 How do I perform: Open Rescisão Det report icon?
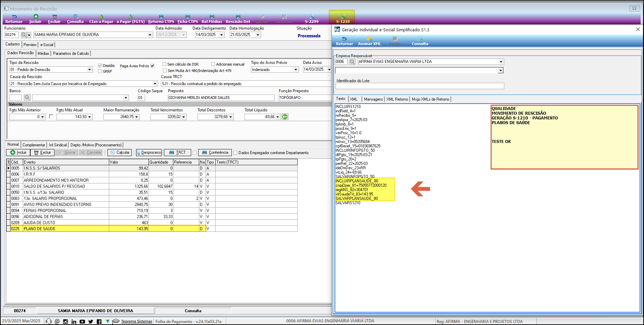pyautogui.click(x=238, y=19)
